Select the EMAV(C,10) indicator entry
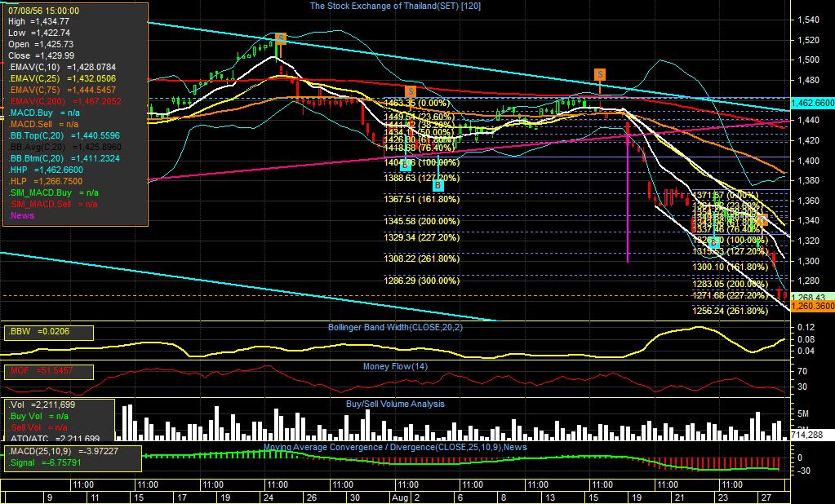 tap(62, 68)
